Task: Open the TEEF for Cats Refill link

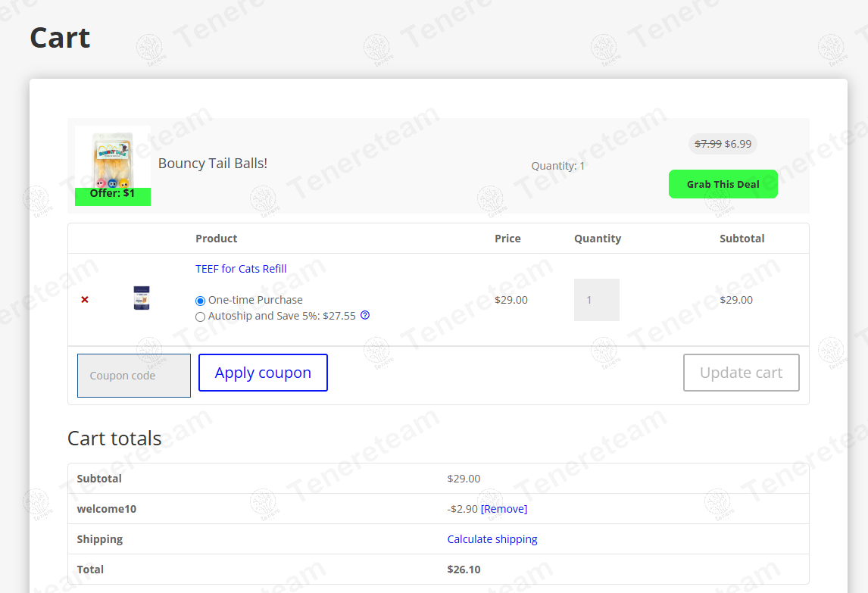Action: click(x=241, y=269)
